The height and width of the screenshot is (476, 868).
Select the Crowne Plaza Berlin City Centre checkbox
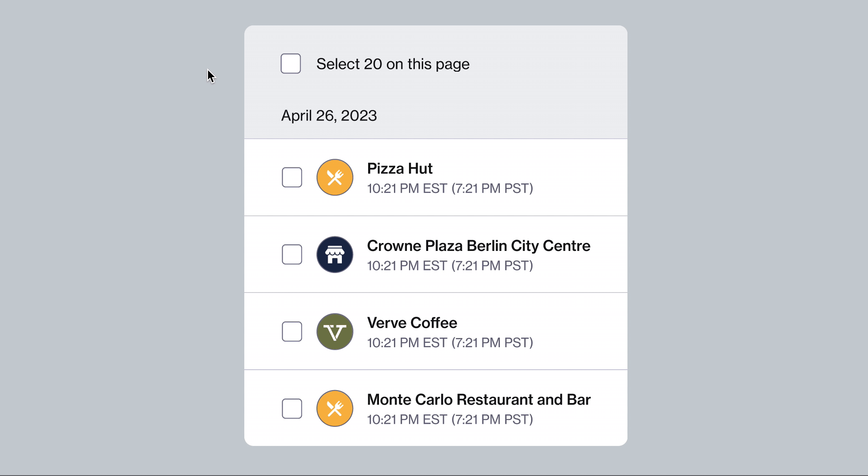(292, 254)
